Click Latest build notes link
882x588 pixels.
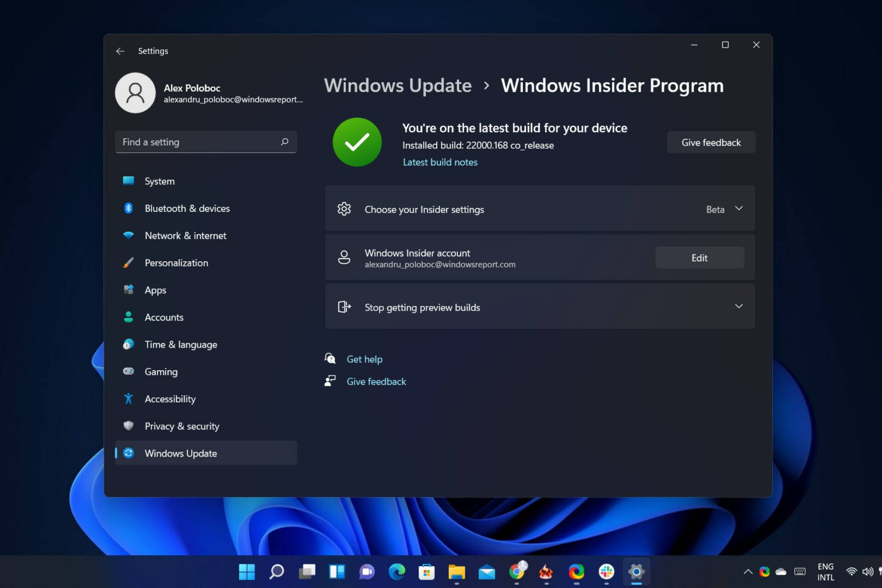(441, 162)
